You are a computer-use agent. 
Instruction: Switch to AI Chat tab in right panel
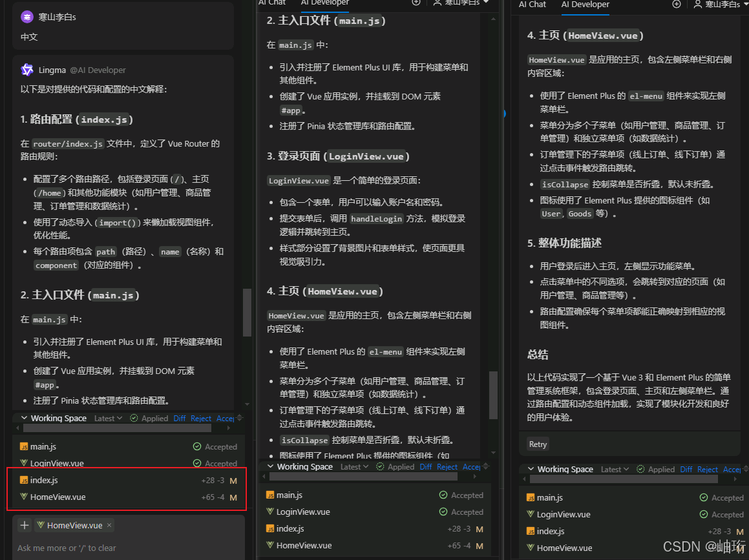pyautogui.click(x=532, y=5)
